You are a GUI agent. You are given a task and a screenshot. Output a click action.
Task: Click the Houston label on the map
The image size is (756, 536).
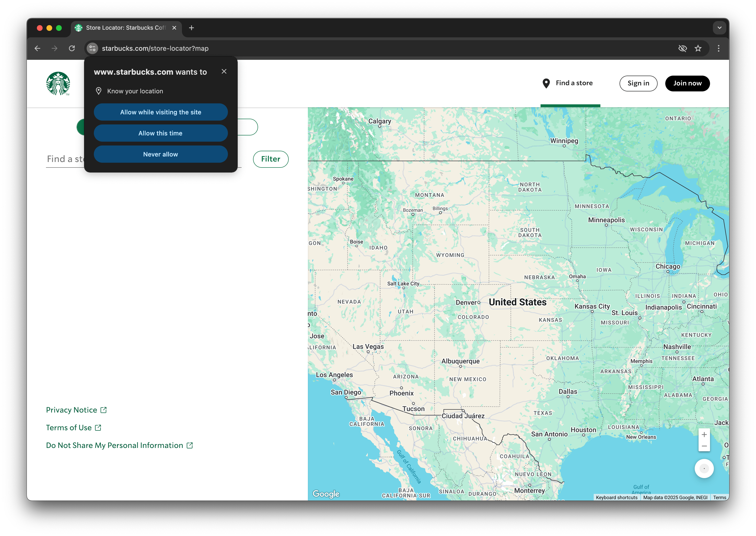(583, 430)
